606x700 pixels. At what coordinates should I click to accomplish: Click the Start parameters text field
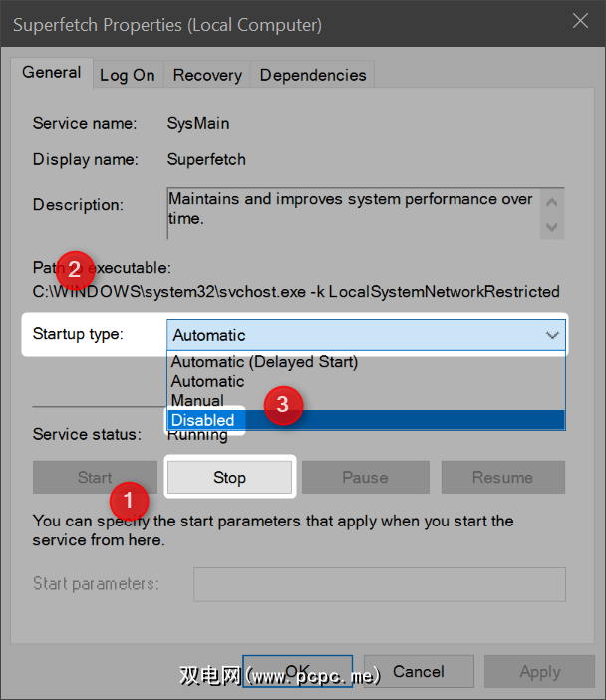pyautogui.click(x=379, y=584)
